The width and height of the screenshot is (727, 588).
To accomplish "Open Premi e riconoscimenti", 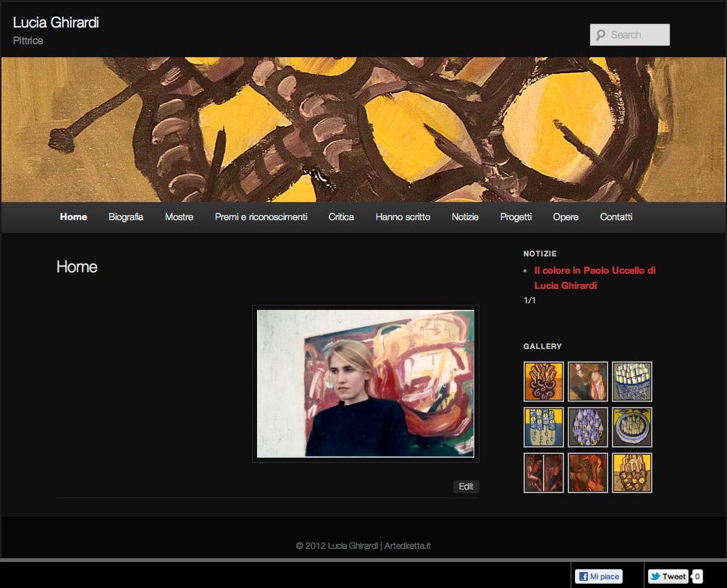I will pyautogui.click(x=261, y=217).
